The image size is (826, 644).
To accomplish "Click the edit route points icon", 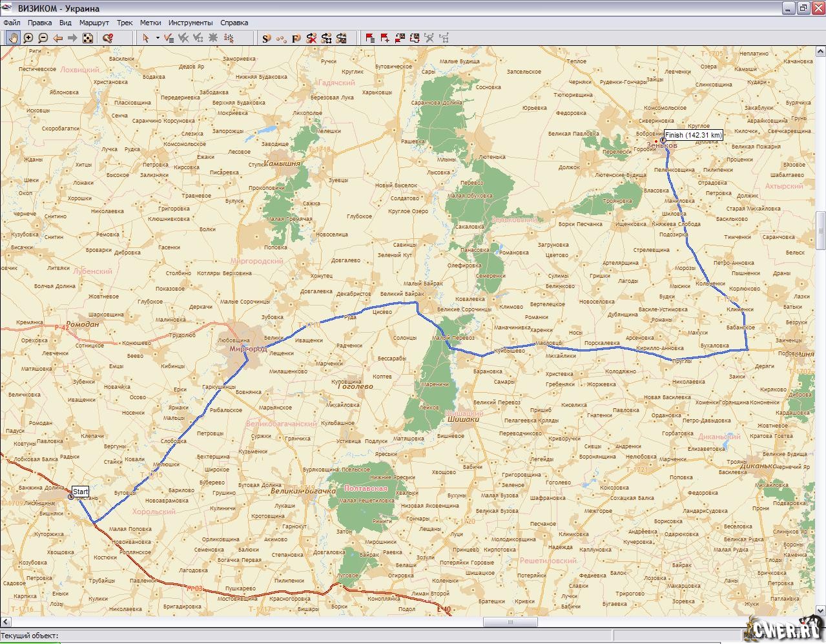I will pyautogui.click(x=326, y=38).
